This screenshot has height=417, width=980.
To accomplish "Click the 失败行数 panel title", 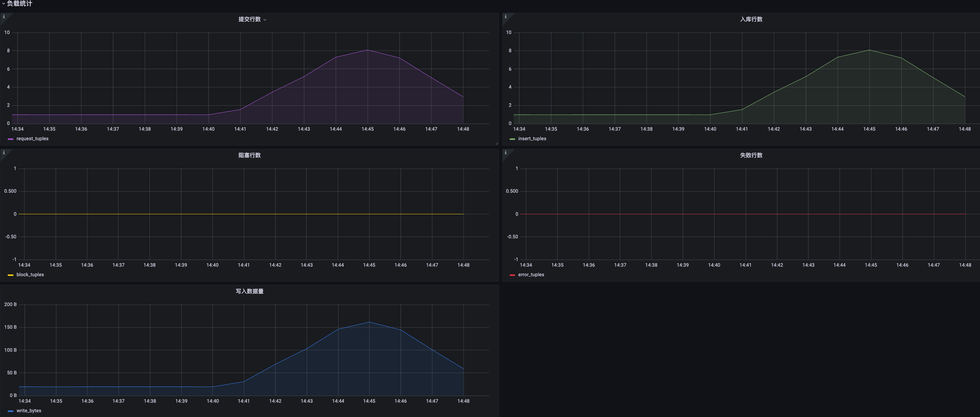I will [x=751, y=155].
